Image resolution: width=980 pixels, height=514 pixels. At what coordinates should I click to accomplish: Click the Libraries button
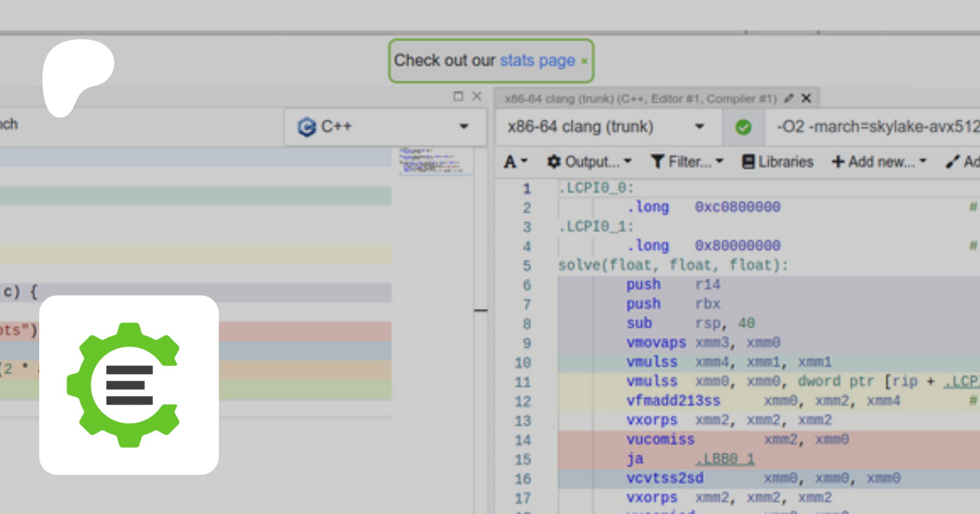click(x=777, y=162)
